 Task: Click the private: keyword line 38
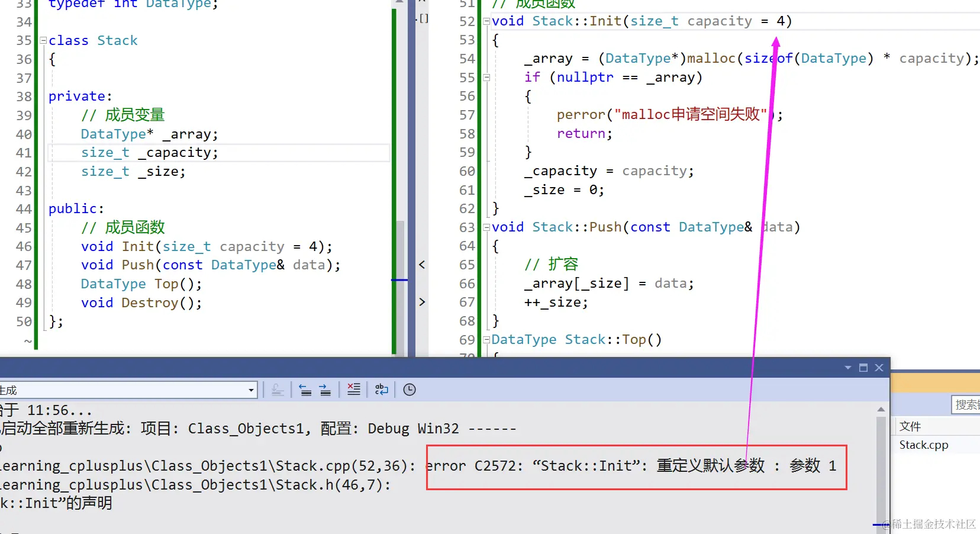point(80,96)
